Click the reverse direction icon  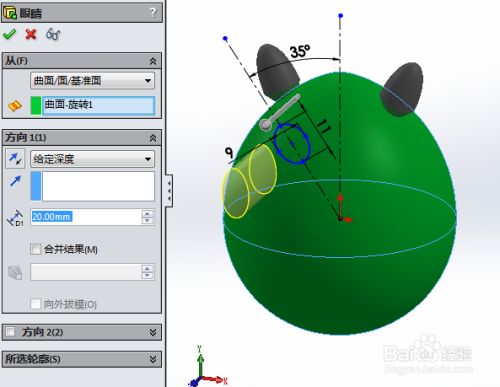15,159
